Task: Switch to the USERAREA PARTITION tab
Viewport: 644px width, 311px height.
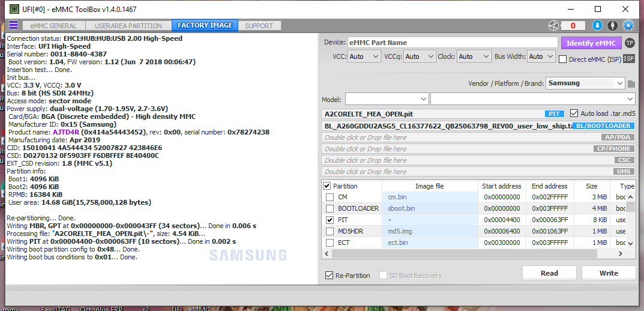Action: coord(128,25)
